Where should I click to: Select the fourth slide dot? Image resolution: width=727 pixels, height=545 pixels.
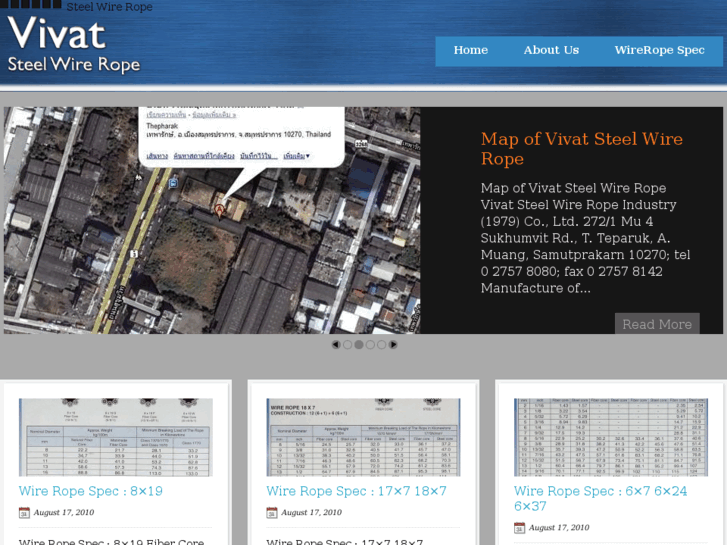(x=381, y=345)
